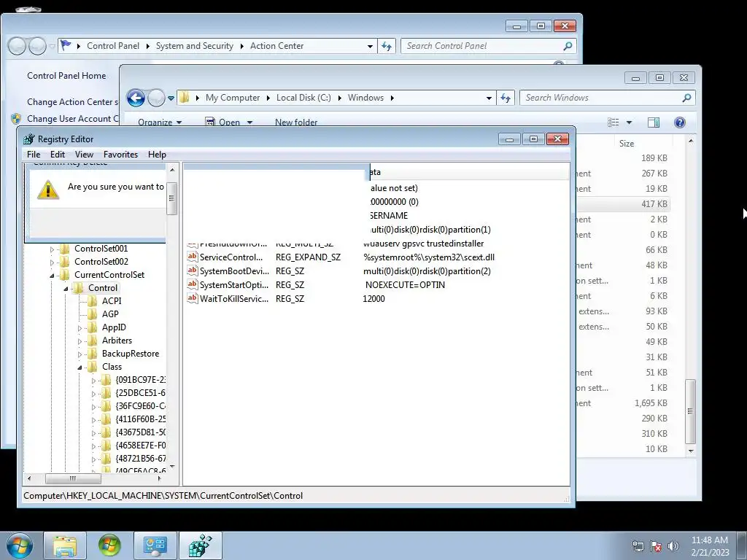Viewport: 747px width, 560px height.
Task: Click the help icon in Windows explorer
Action: pos(680,122)
